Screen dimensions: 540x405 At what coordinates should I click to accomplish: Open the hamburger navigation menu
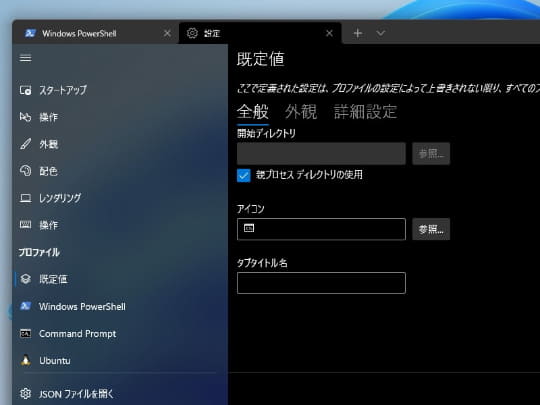click(x=25, y=58)
